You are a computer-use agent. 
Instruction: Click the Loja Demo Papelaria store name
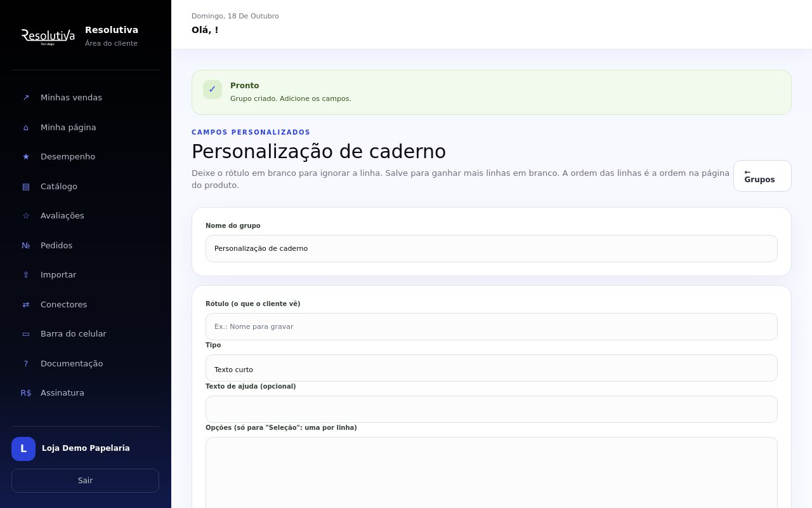[86, 448]
